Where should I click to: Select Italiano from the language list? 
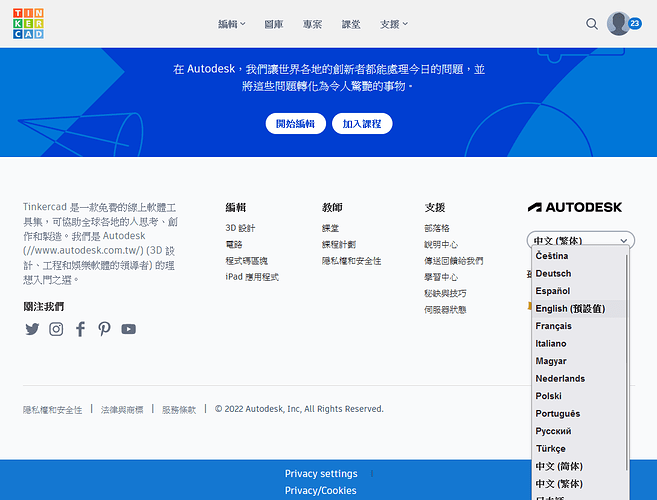click(x=579, y=344)
